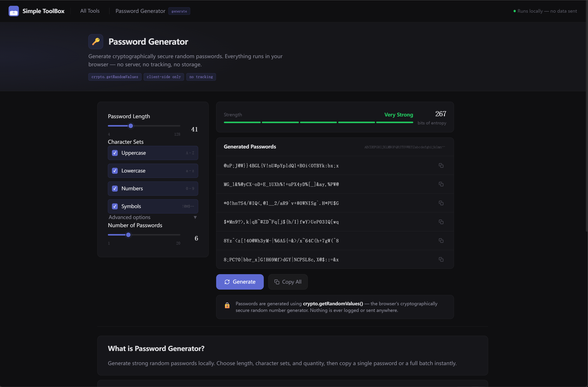Copy the first password starting with @uP
Viewport: 588px width, 387px height.
(x=441, y=165)
